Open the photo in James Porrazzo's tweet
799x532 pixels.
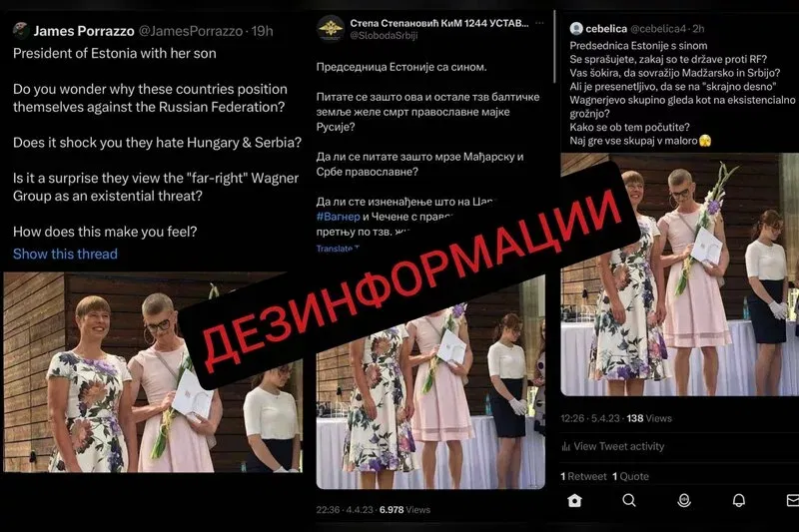(x=153, y=372)
